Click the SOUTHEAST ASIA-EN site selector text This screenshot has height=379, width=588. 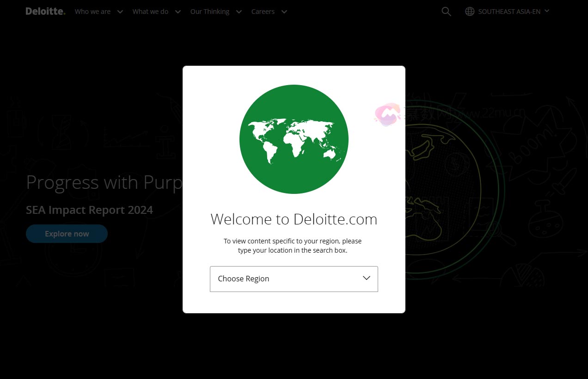tap(509, 12)
